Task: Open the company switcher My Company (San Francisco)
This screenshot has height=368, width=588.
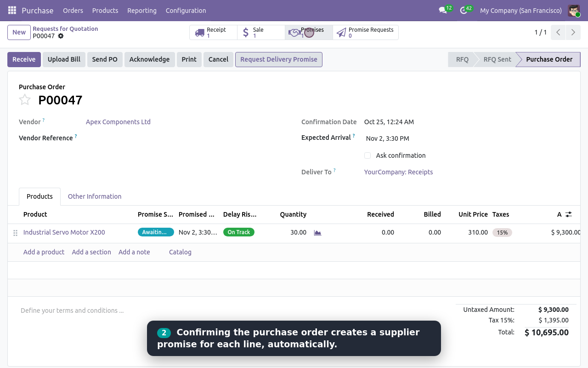Action: point(521,10)
